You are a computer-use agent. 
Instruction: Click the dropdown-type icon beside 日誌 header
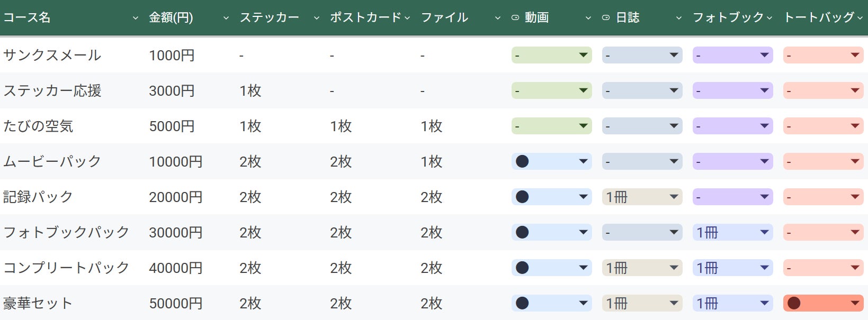point(606,18)
